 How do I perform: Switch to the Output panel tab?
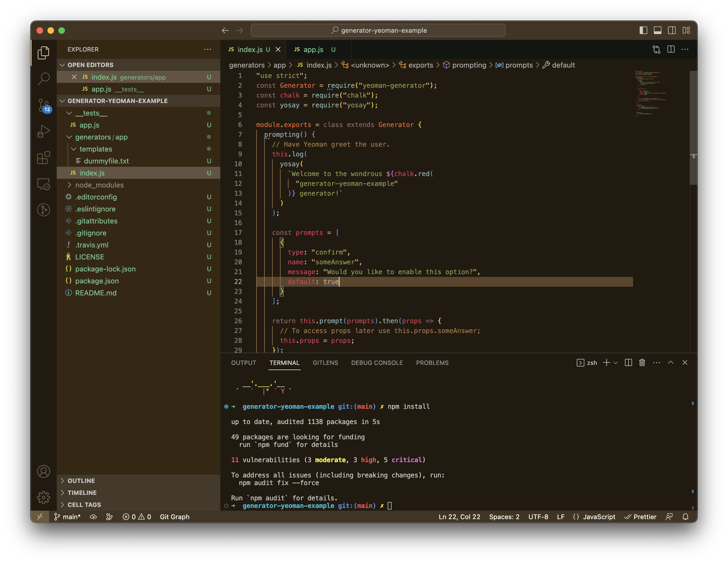243,362
